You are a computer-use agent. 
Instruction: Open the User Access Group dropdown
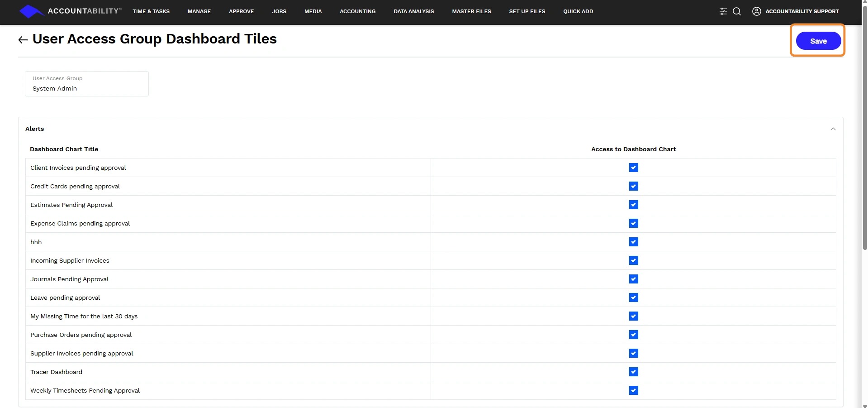86,84
